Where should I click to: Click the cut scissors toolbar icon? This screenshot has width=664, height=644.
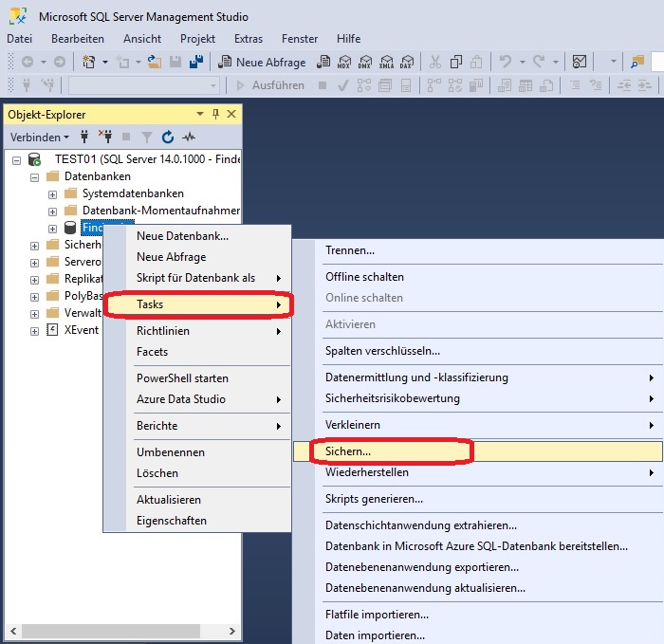[x=434, y=63]
